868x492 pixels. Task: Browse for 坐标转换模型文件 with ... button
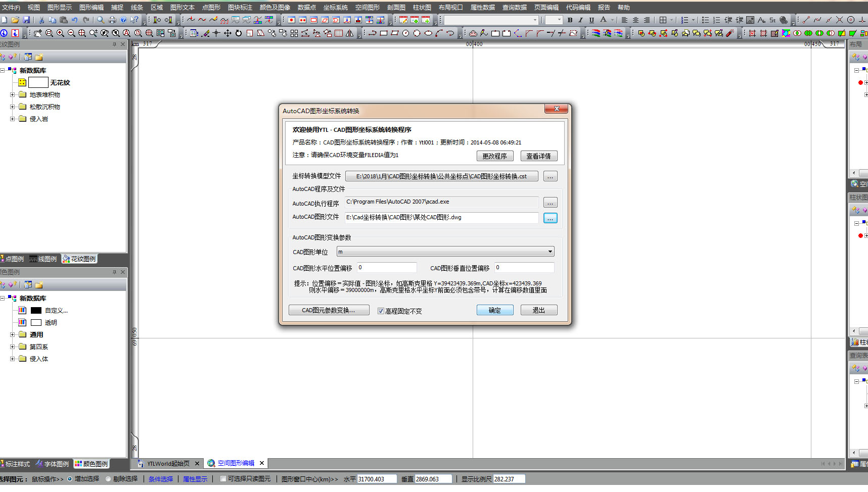[x=550, y=176]
